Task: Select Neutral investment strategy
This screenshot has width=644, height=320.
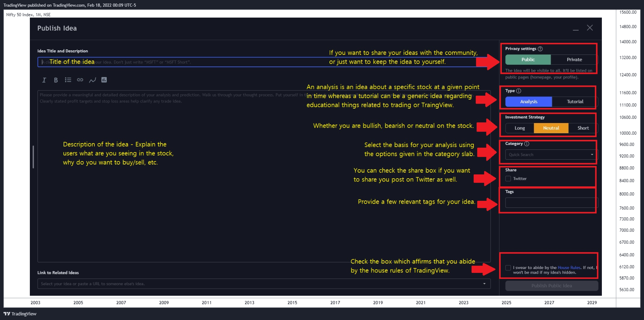Action: [x=551, y=128]
